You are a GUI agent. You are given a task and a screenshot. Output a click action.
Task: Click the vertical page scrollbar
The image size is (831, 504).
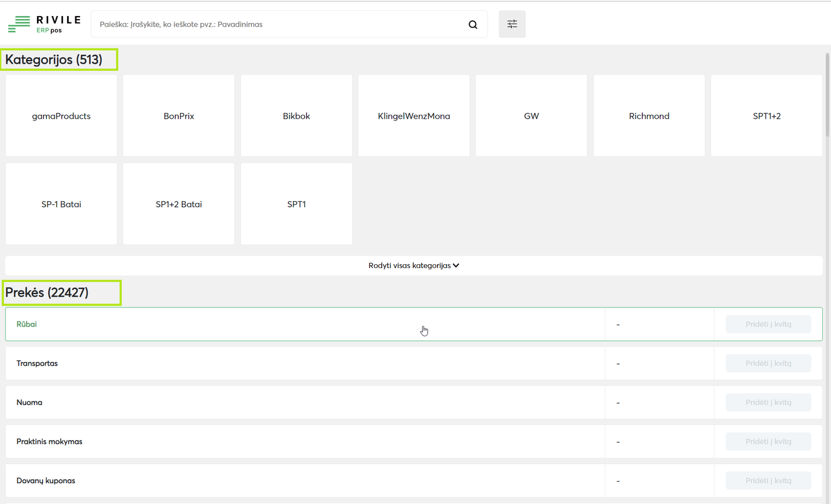[827, 95]
